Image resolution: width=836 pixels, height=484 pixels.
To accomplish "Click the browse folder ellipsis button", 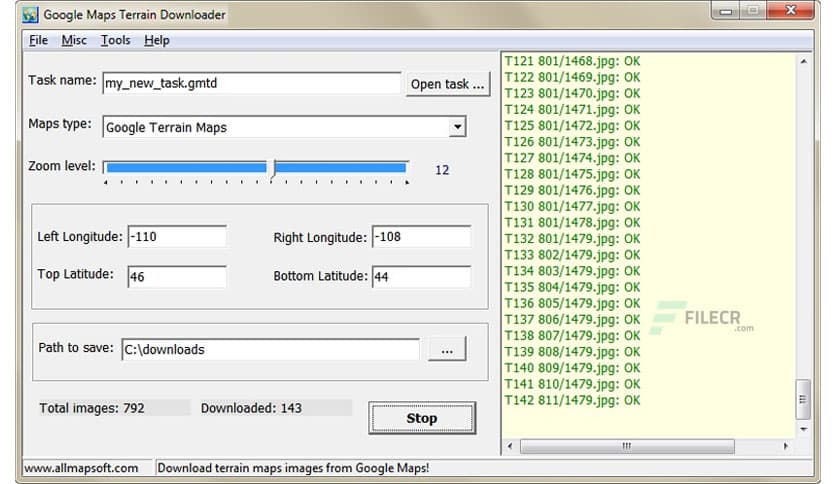I will [447, 350].
